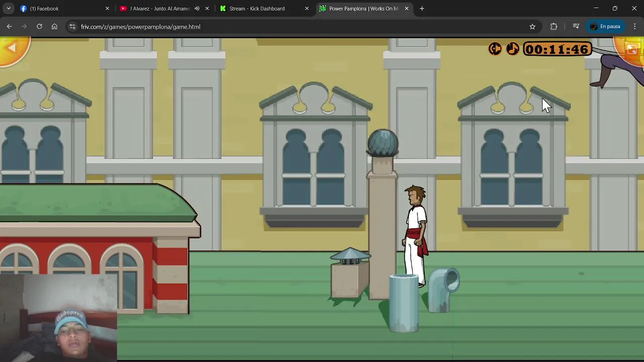Click the game timer display 00:11:46
This screenshot has height=362, width=644.
(557, 49)
